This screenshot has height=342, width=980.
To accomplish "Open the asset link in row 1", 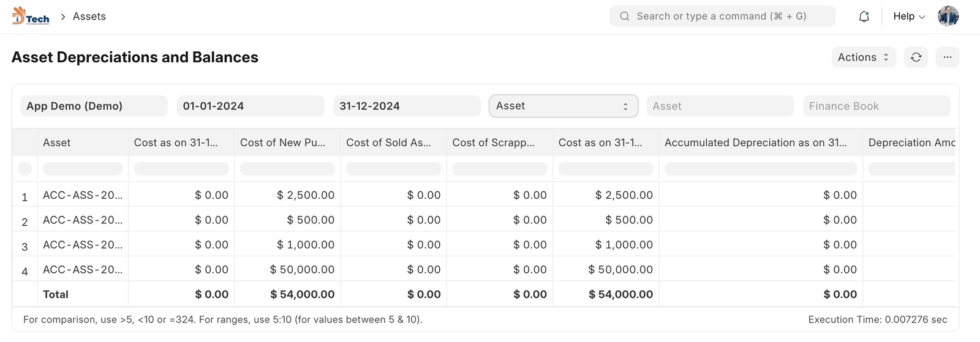I will [82, 195].
